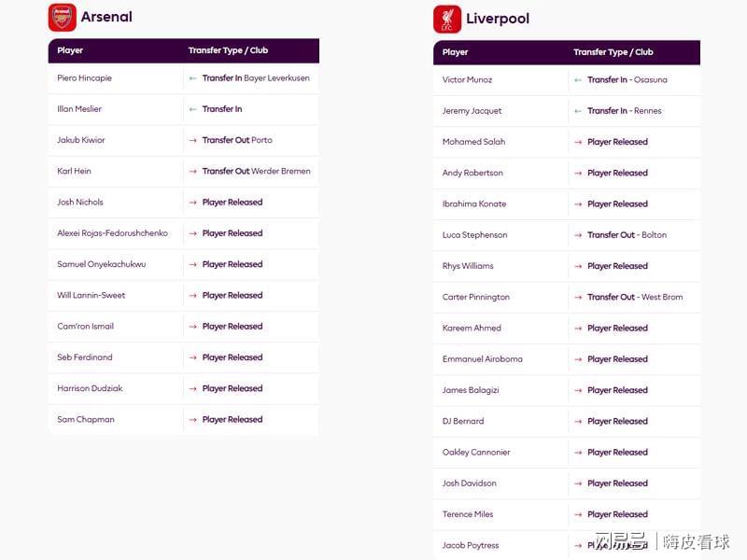
Task: Open Piero Hincapie's player name
Action: tap(84, 78)
